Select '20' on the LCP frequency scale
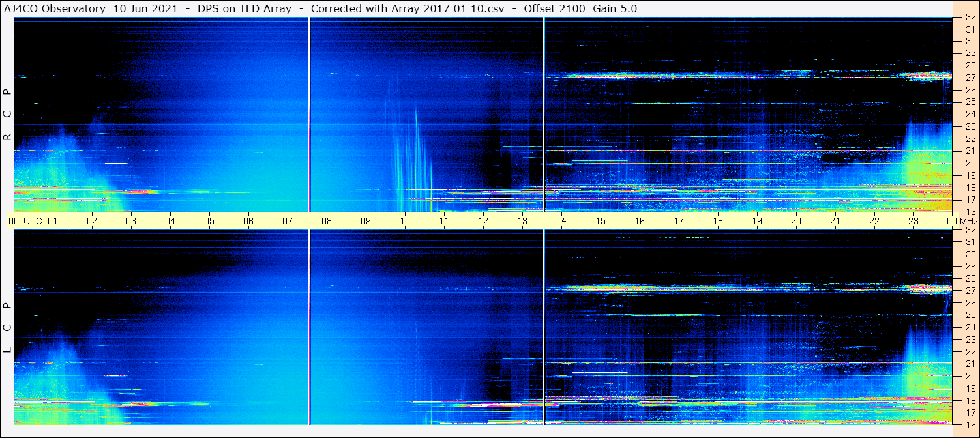980x438 pixels. click(x=970, y=376)
